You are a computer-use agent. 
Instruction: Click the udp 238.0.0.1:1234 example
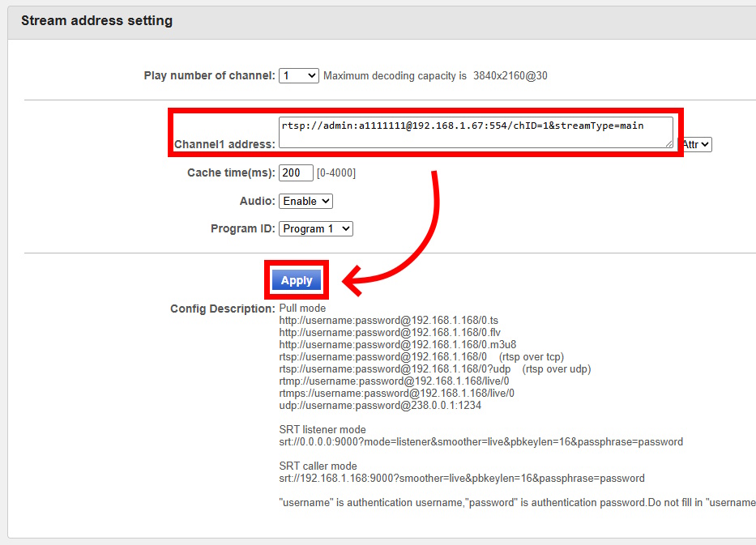[x=380, y=406]
